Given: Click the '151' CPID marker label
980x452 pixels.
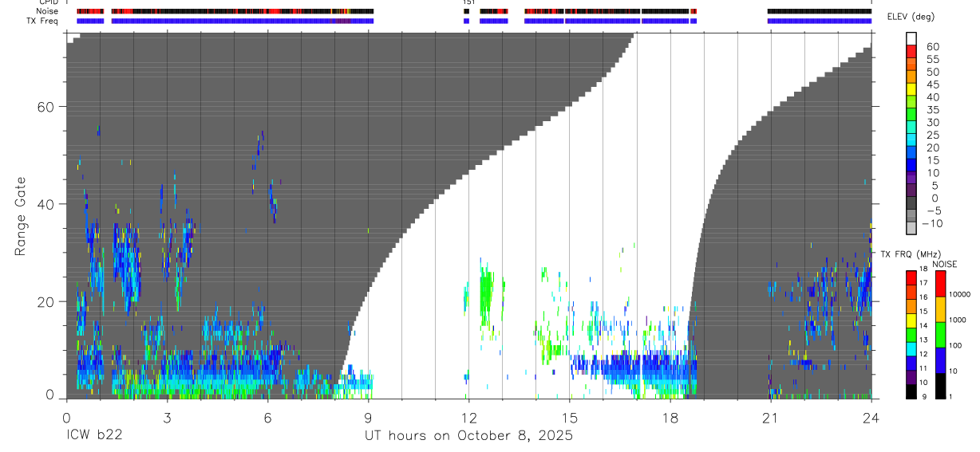Looking at the screenshot, I should (x=468, y=2).
